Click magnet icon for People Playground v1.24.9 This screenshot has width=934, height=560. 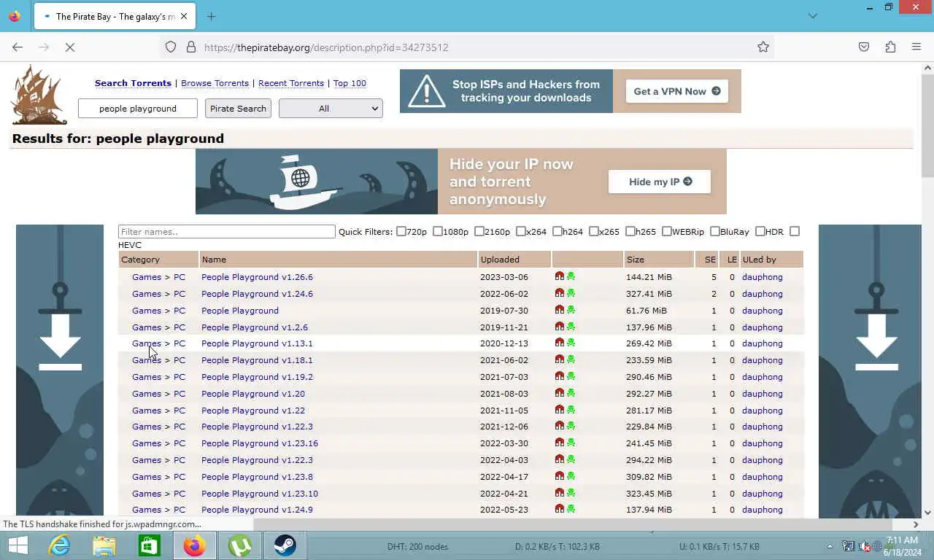pyautogui.click(x=560, y=509)
